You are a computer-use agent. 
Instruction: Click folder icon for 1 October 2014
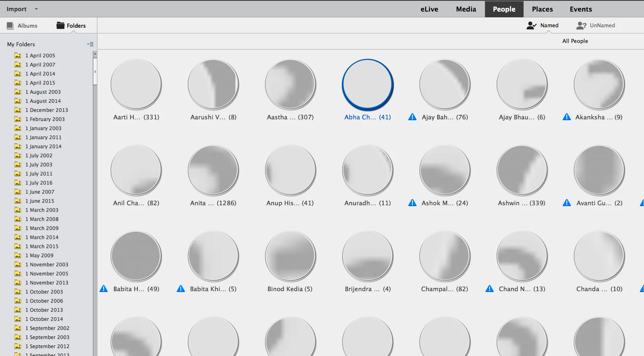pos(18,319)
